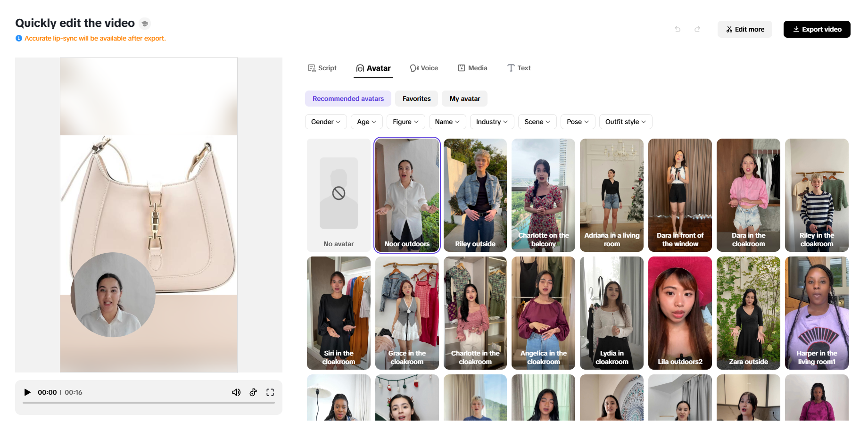Viewport: 868px width, 422px height.
Task: Expand the Industry filter
Action: pyautogui.click(x=492, y=122)
